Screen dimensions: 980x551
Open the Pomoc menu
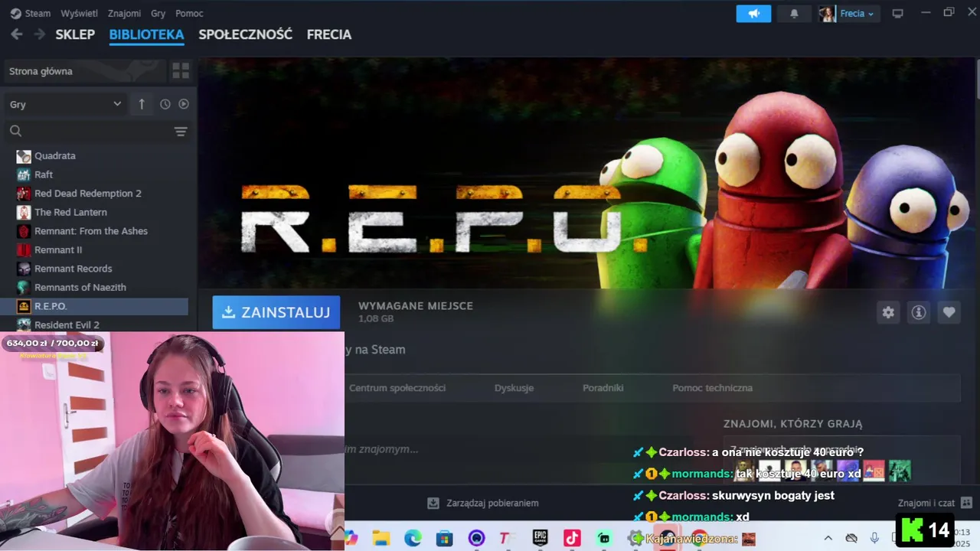click(189, 14)
